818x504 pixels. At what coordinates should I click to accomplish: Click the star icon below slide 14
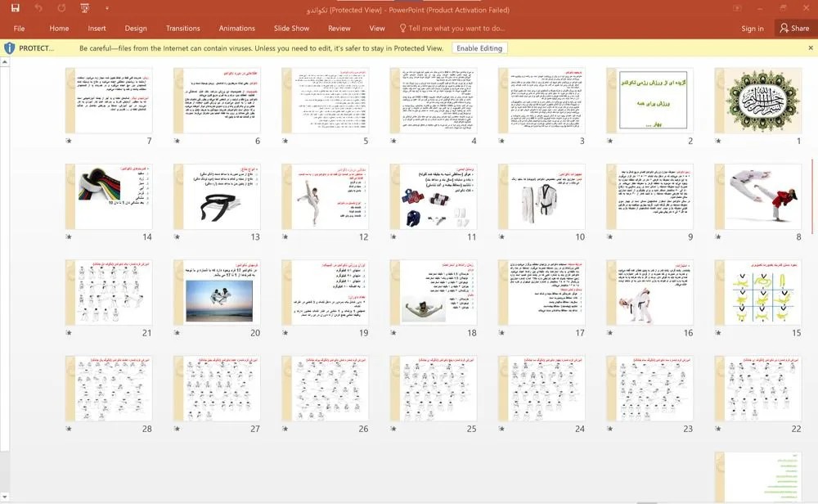(x=69, y=237)
